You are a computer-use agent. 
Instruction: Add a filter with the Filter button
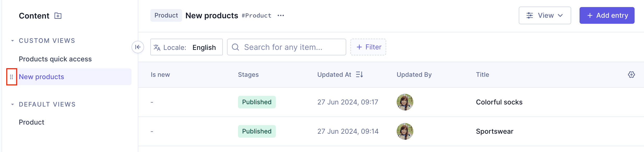(x=368, y=47)
